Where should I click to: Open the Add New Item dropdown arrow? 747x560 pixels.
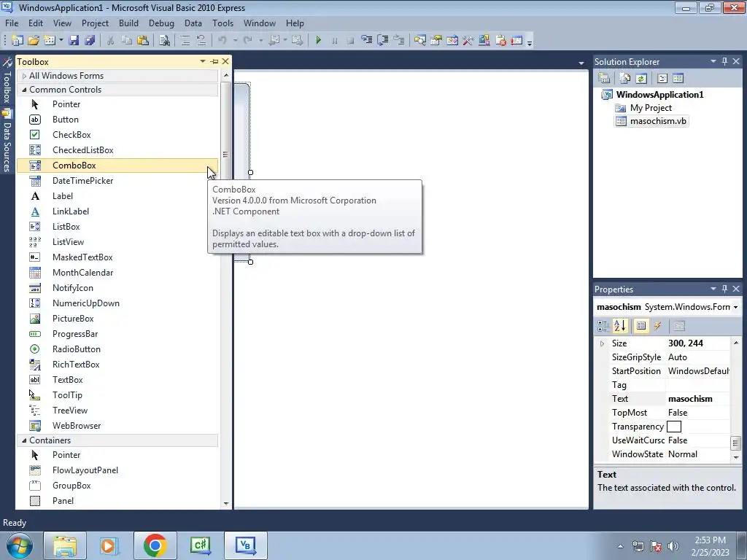[61, 41]
